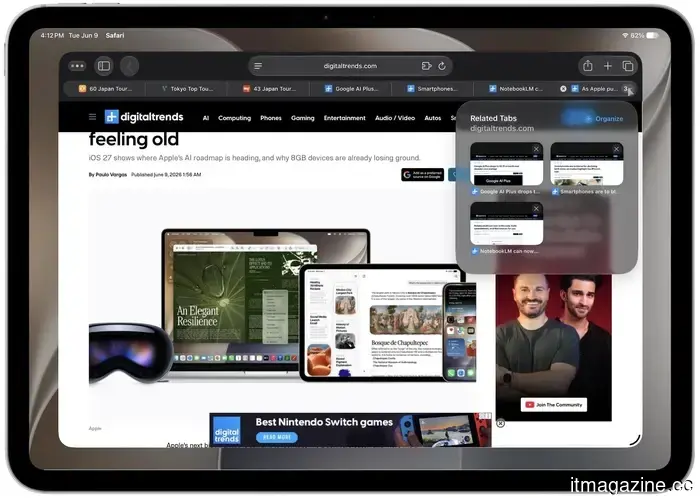Image resolution: width=700 pixels, height=498 pixels.
Task: Switch to the '60 Japan Tour...' tab
Action: (105, 89)
